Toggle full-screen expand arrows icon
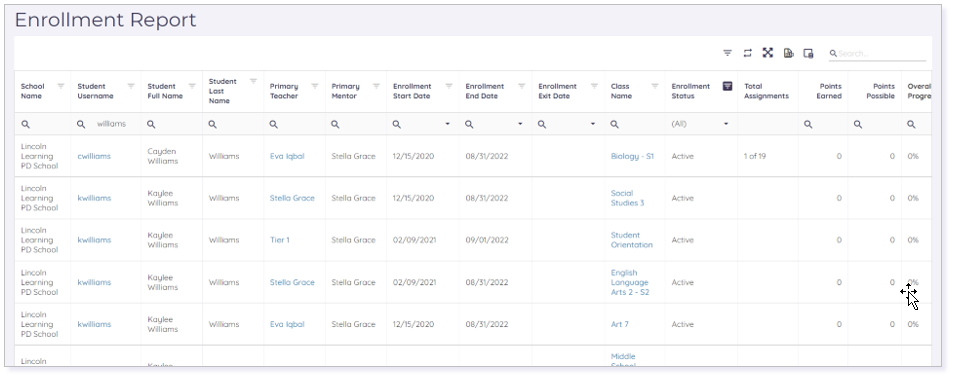Image resolution: width=955 pixels, height=381 pixels. (x=767, y=53)
